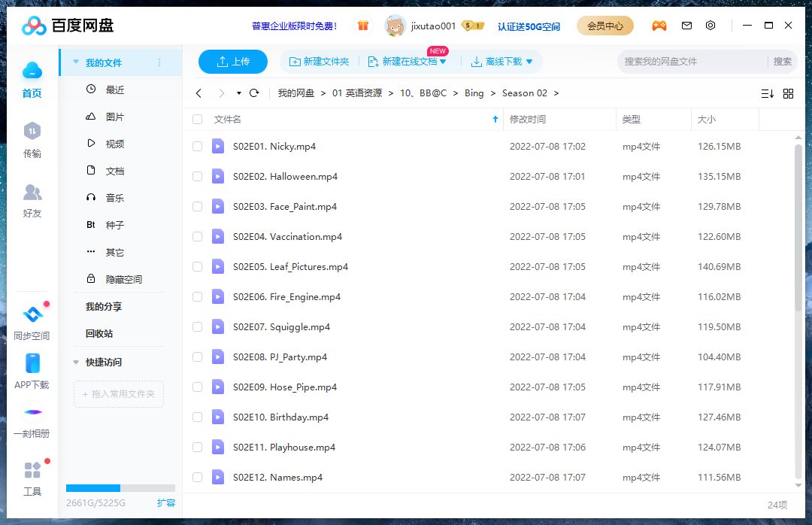This screenshot has height=525, width=812.
Task: Open 音乐 in the sidebar
Action: (114, 198)
